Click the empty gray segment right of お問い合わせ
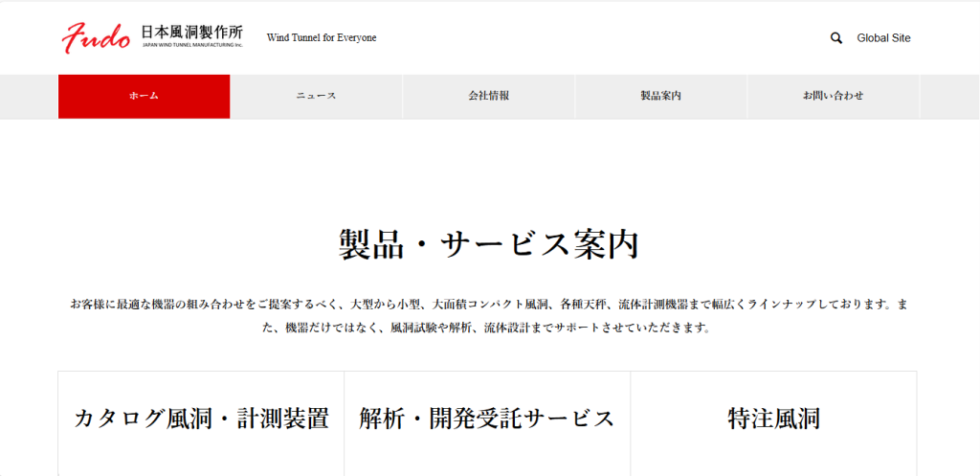 [948, 96]
